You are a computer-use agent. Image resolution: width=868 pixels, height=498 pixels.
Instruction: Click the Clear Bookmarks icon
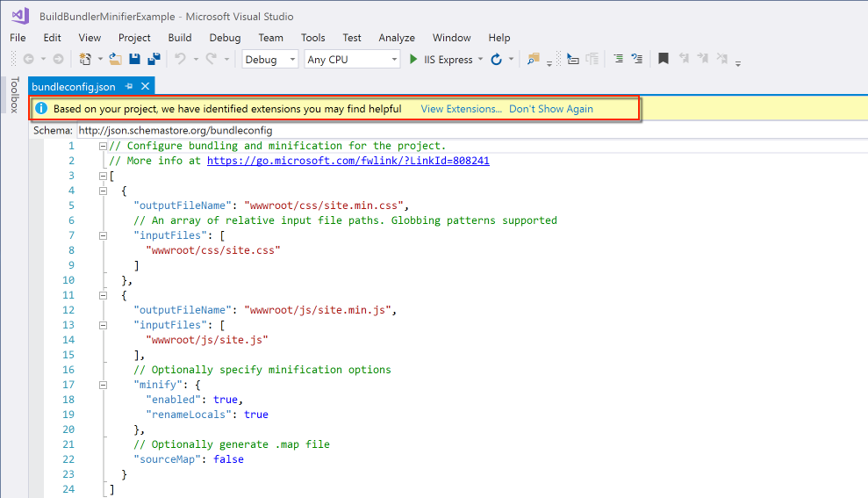click(x=721, y=58)
